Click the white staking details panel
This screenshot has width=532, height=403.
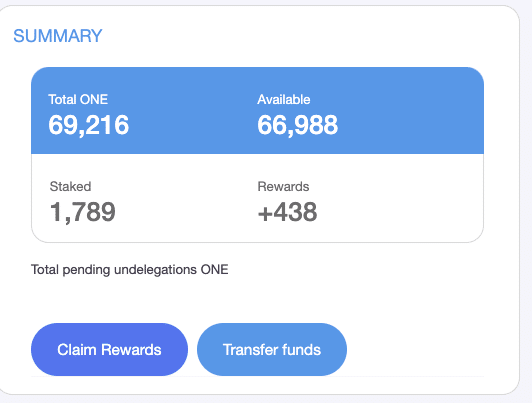[x=257, y=198]
